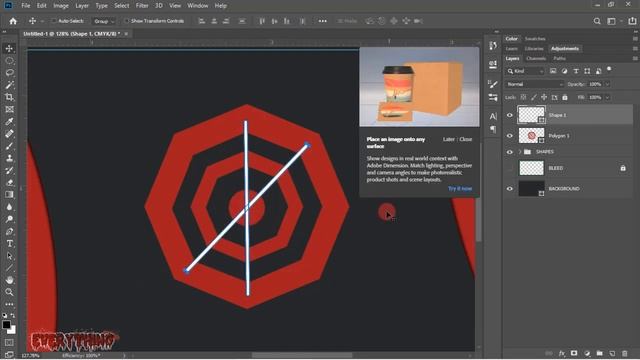
Task: Select the Magic Wand tool
Action: (9, 85)
